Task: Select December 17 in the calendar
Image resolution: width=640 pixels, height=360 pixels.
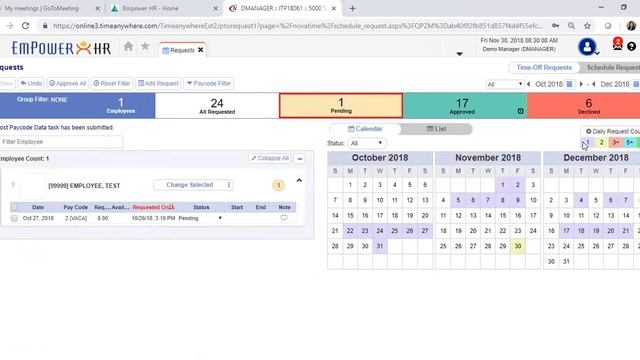Action: [566, 231]
